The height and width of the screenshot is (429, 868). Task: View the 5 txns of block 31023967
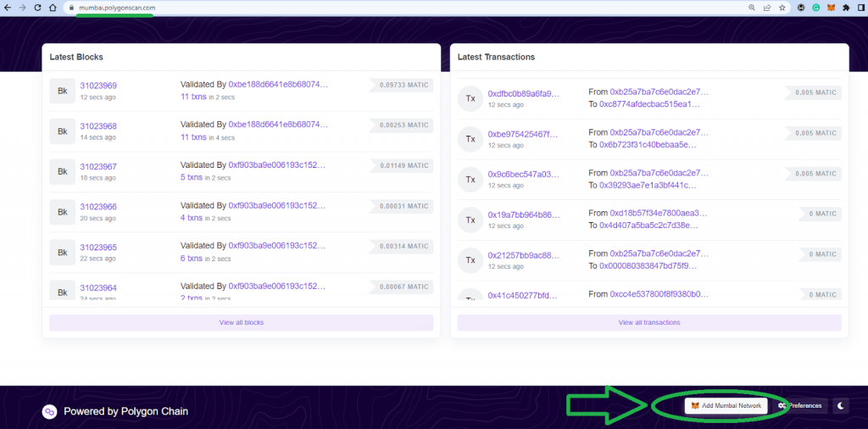tap(191, 177)
